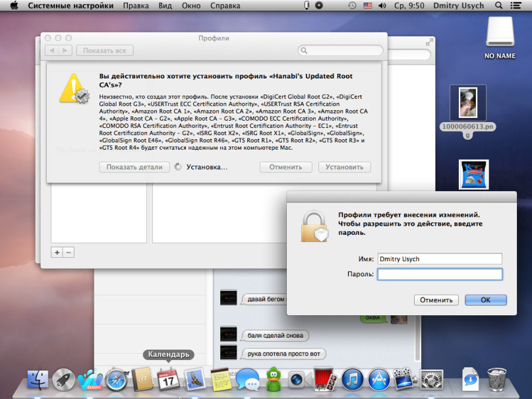The width and height of the screenshot is (532, 399).
Task: Open the CLASSIC-labeled app in Dock
Action: coord(90,380)
